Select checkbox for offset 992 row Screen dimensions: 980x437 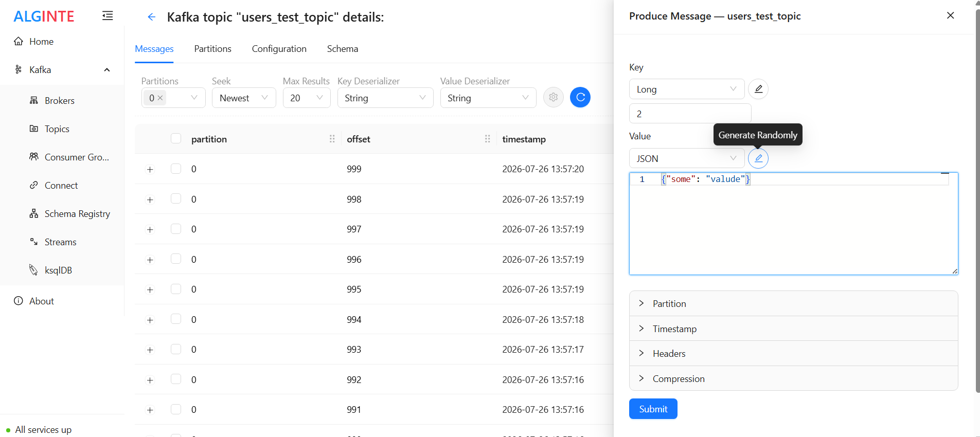176,379
